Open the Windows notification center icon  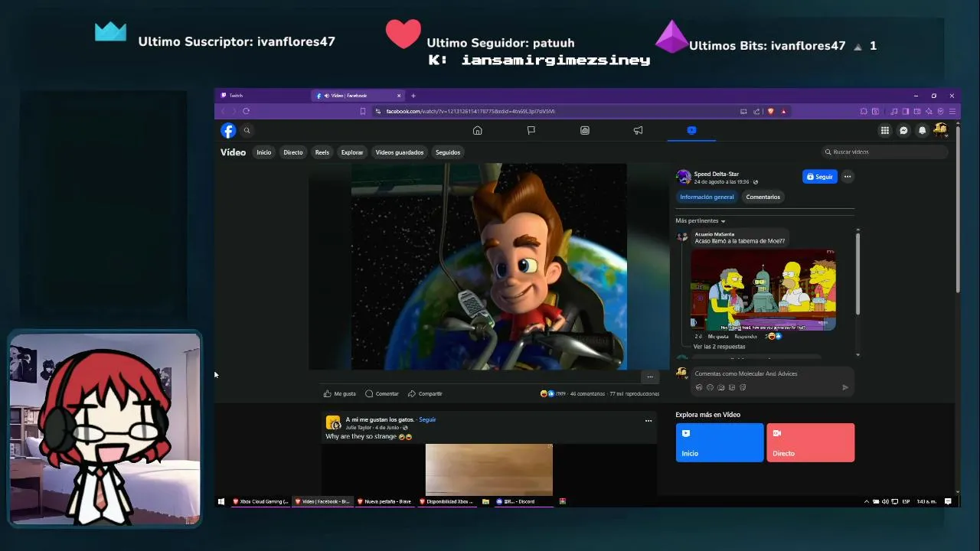pyautogui.click(x=948, y=501)
